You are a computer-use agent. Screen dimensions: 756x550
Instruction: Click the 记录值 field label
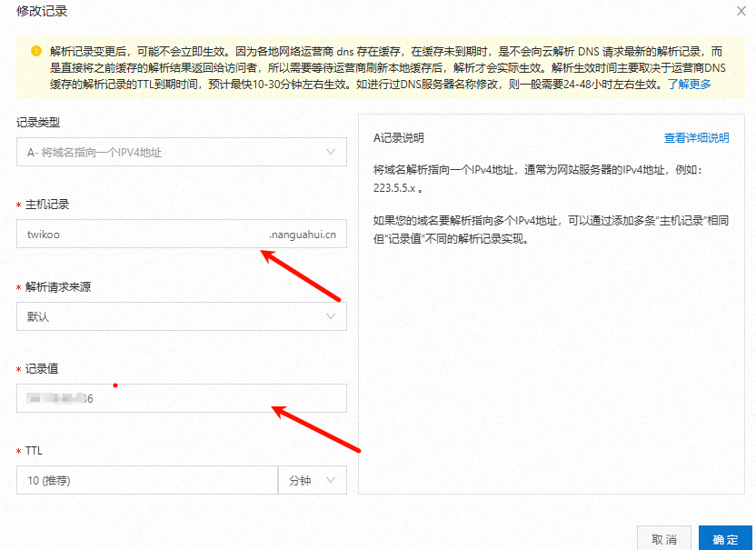(42, 368)
